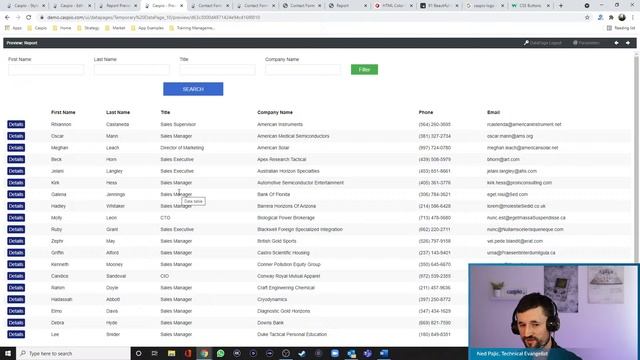Open Details for Rhiannon Castaneda
The width and height of the screenshot is (640, 360).
point(16,124)
